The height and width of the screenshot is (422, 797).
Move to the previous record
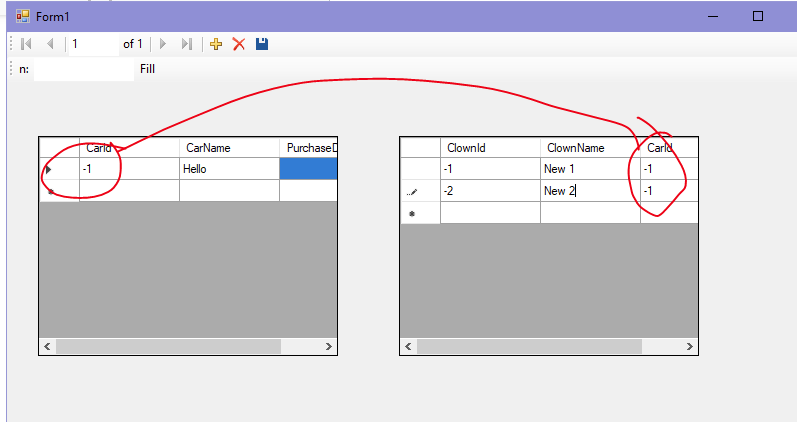pyautogui.click(x=50, y=44)
